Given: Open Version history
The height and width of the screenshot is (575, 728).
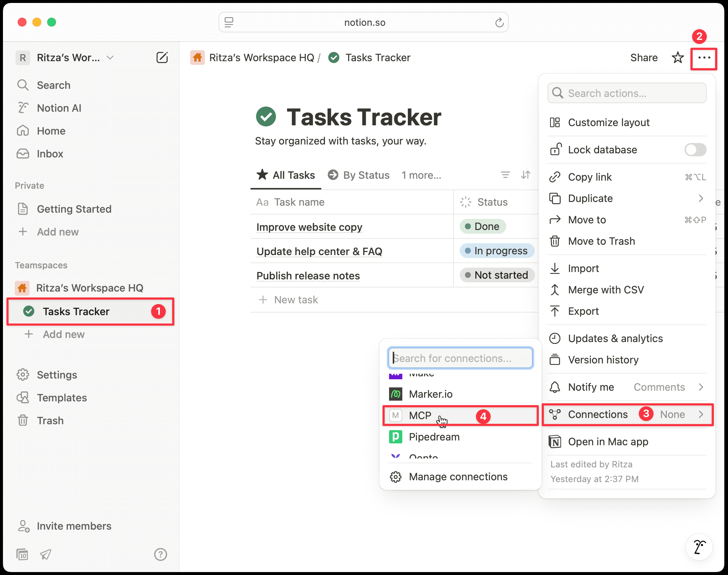Looking at the screenshot, I should click(x=627, y=360).
